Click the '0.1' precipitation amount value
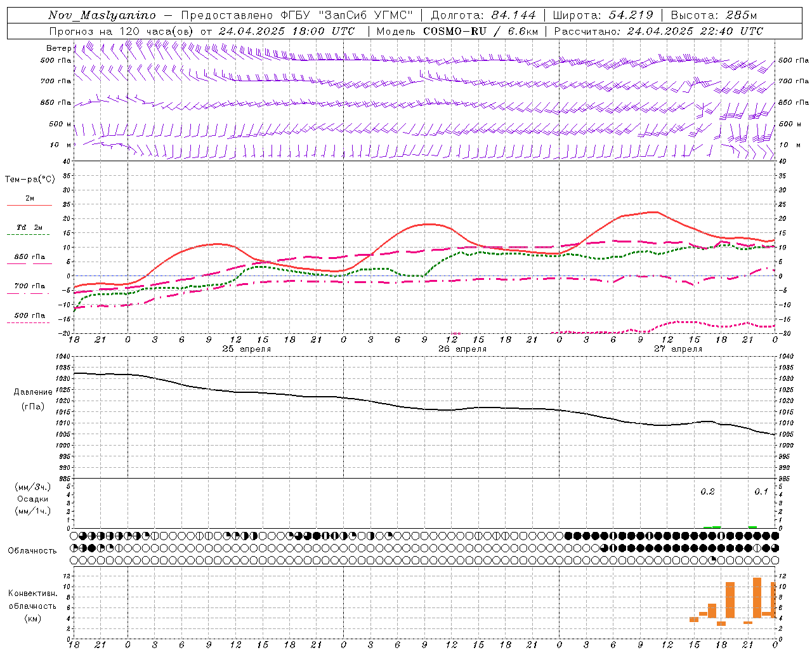This screenshot has height=650, width=812. [761, 491]
